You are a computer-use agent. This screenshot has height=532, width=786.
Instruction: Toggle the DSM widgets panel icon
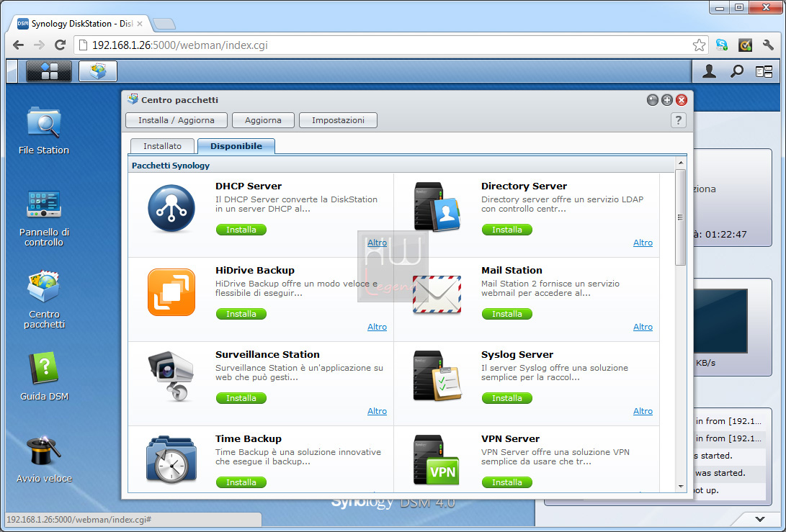764,72
